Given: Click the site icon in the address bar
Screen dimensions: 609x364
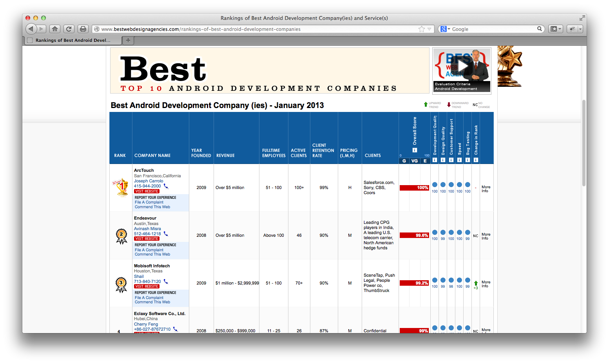Looking at the screenshot, I should tap(96, 29).
